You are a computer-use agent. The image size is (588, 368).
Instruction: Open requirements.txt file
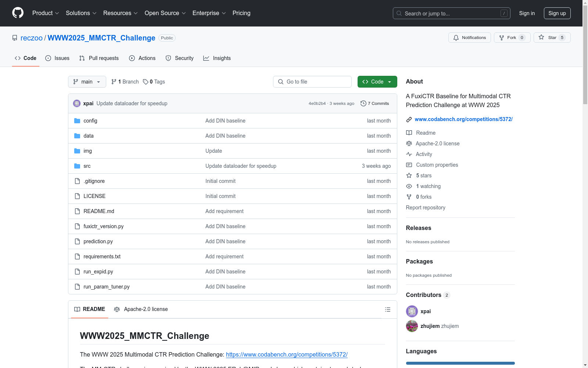click(x=102, y=256)
